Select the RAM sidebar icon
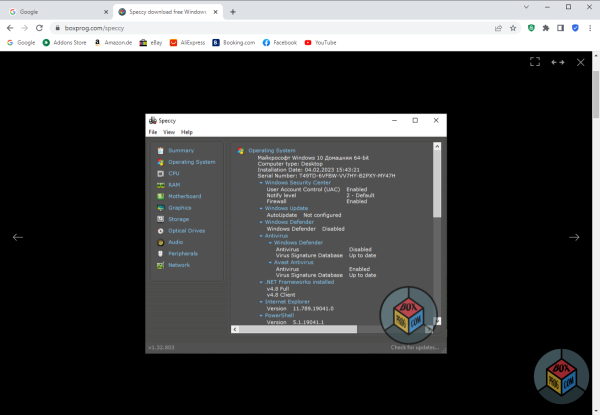 click(160, 185)
